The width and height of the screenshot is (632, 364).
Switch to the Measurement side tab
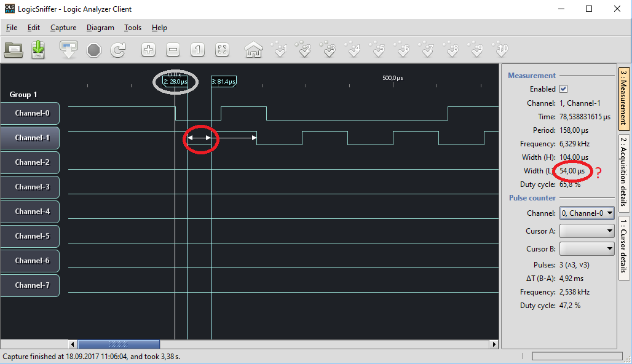(x=623, y=99)
